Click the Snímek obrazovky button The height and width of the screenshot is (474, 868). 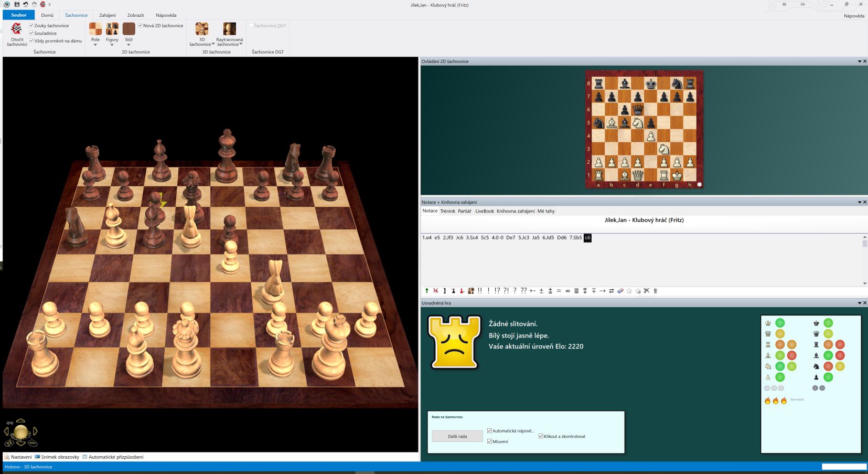(x=57, y=457)
